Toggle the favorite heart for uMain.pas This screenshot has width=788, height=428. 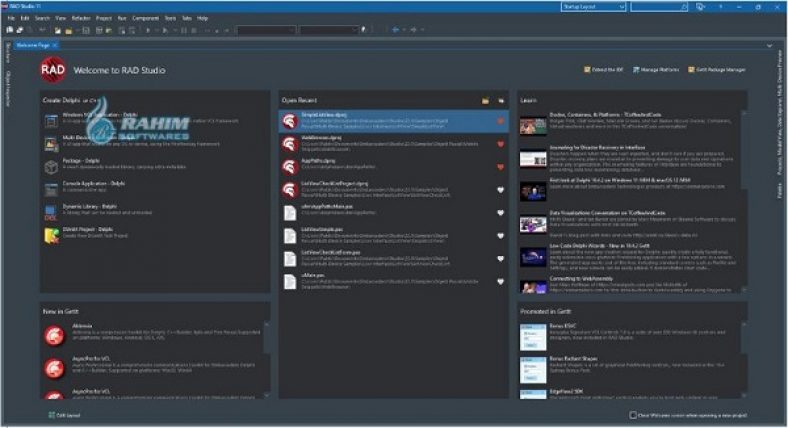coord(500,281)
